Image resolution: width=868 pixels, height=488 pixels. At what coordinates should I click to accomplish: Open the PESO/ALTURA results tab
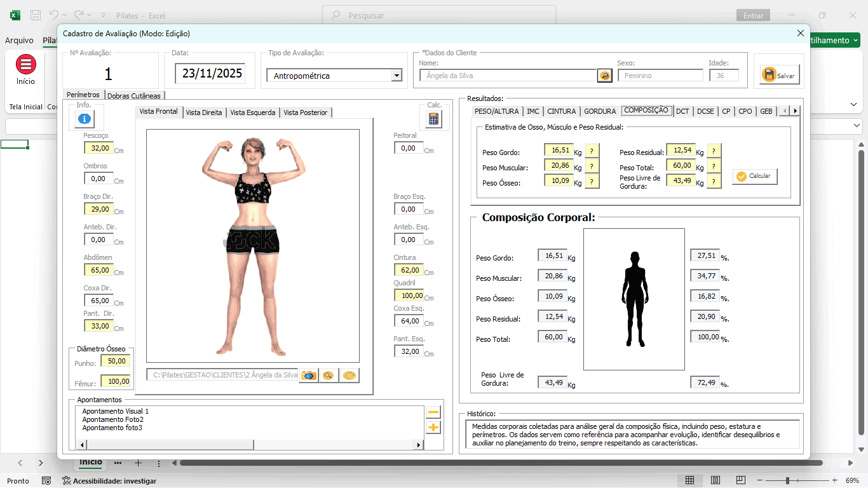coord(497,111)
